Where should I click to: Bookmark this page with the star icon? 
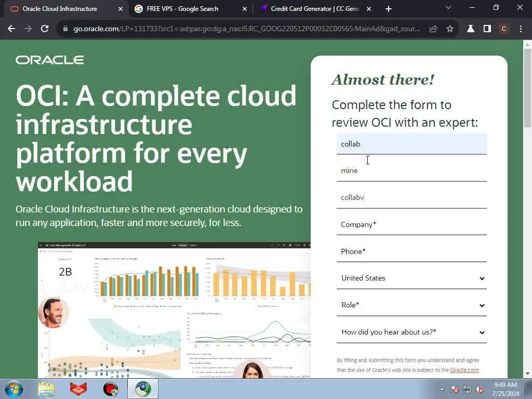[x=450, y=29]
